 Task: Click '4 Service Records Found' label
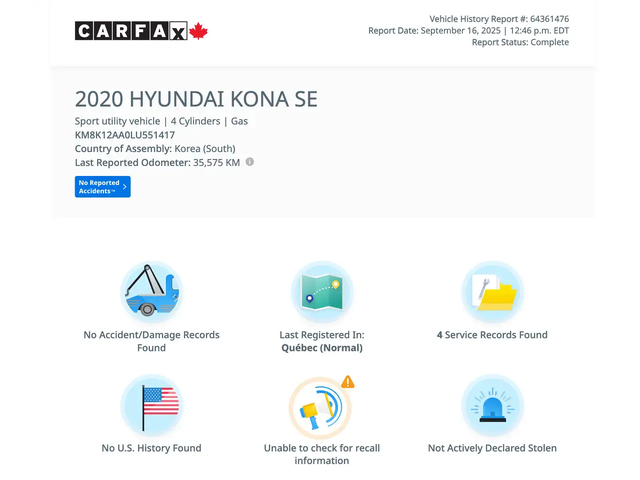(492, 335)
